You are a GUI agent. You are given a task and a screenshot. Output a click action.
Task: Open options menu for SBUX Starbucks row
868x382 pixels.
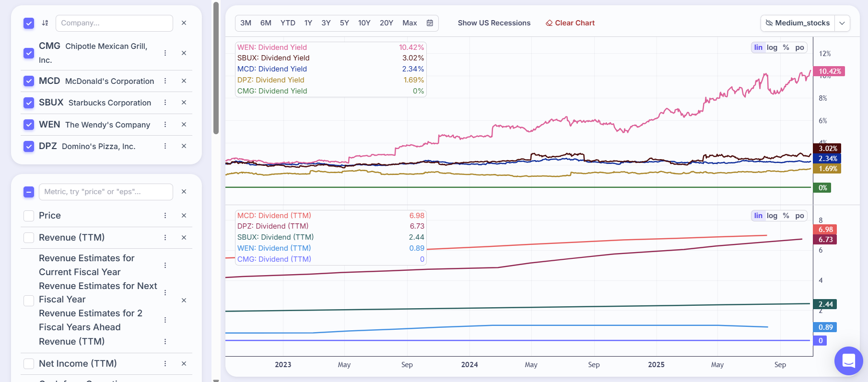pos(165,103)
